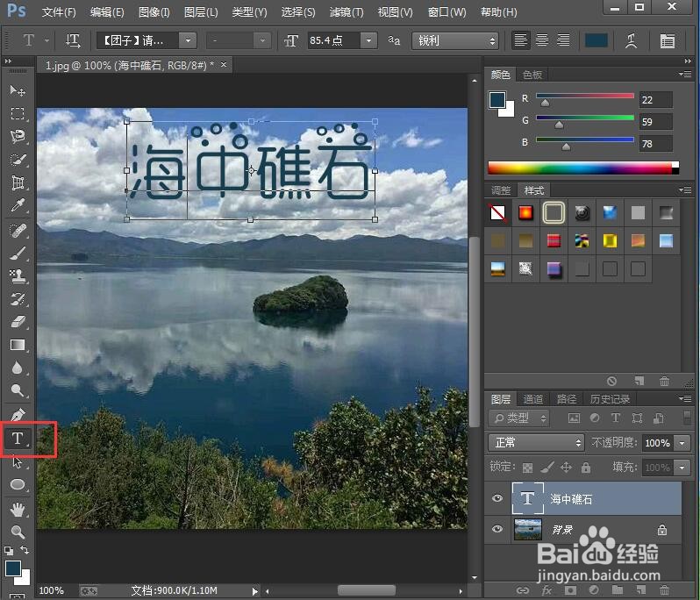
Task: Open layer filter 类型 dropdown
Action: point(519,418)
